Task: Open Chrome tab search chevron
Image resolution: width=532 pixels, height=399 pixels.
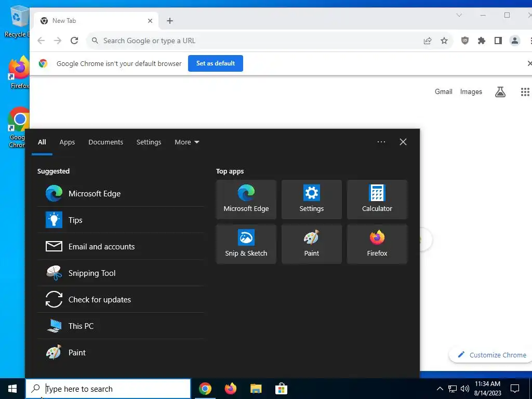Action: (x=459, y=15)
